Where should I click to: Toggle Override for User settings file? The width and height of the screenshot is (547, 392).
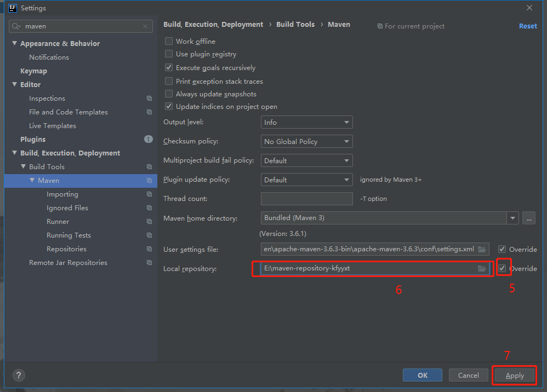click(502, 250)
